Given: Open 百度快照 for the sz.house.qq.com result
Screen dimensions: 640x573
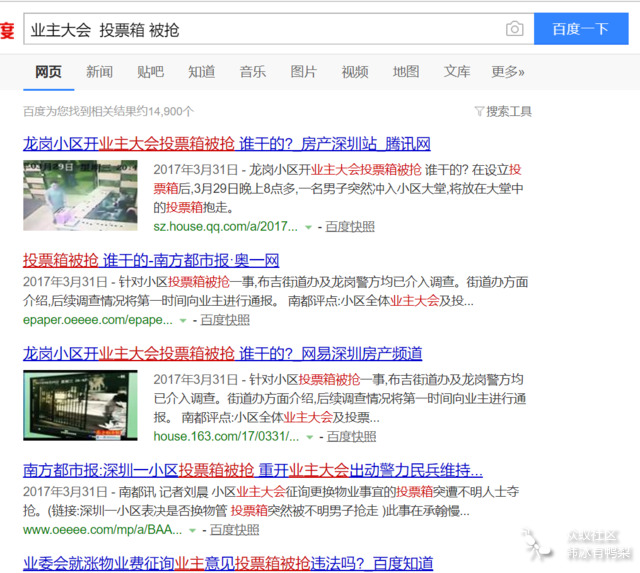Looking at the screenshot, I should 350,227.
